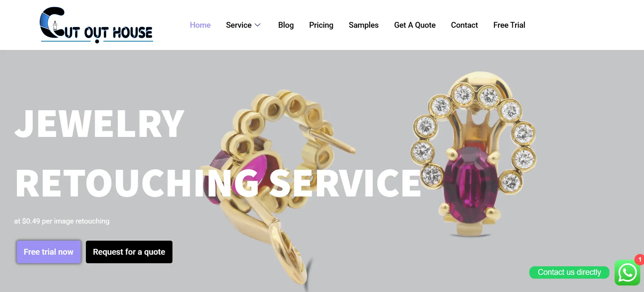Open the Blog page
This screenshot has width=644, height=292.
286,25
